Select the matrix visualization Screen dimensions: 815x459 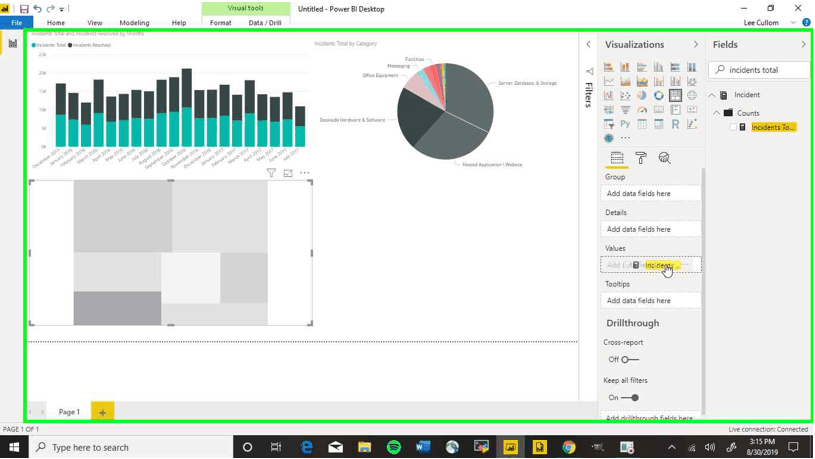coord(659,124)
